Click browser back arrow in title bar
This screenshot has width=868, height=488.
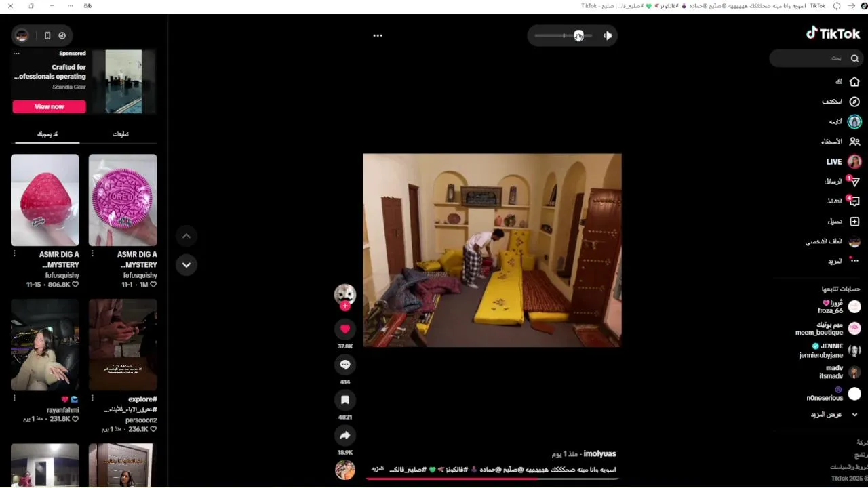852,6
